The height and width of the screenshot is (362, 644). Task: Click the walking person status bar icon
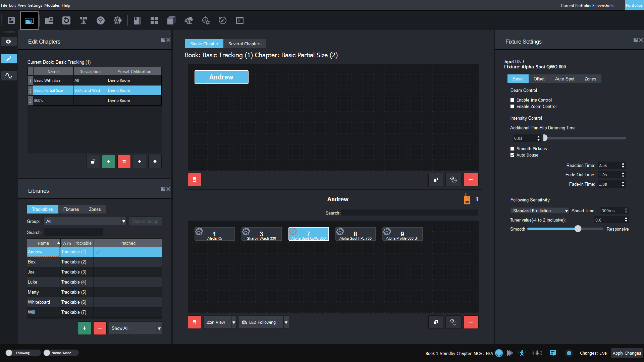point(522,353)
